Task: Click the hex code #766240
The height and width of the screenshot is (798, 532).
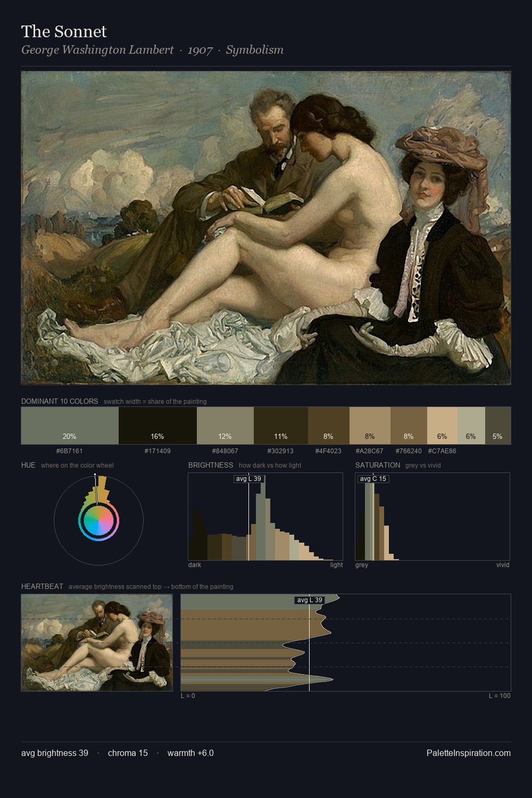Action: click(x=409, y=451)
